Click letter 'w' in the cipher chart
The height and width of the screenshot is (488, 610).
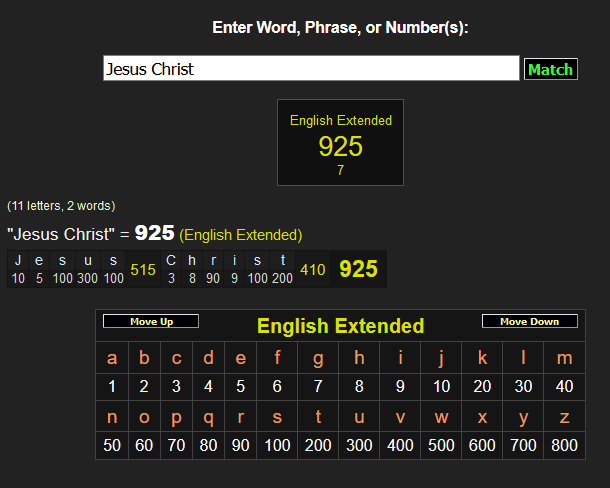tap(441, 417)
